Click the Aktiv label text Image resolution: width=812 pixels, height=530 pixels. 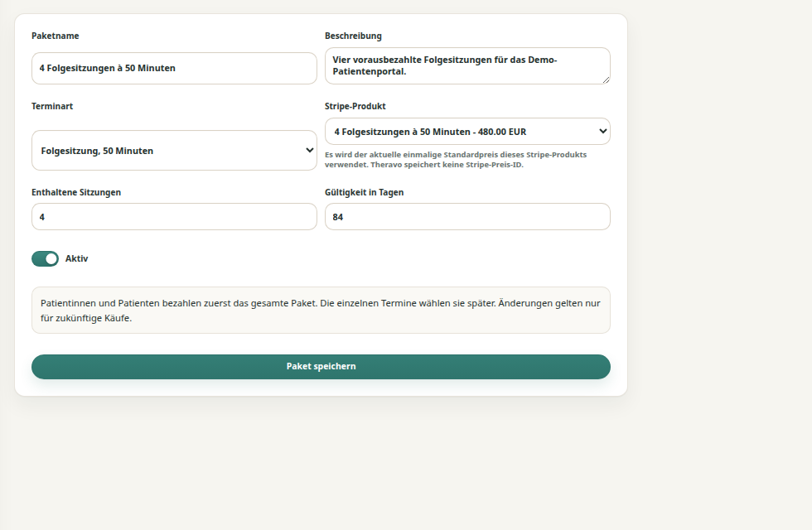coord(76,258)
